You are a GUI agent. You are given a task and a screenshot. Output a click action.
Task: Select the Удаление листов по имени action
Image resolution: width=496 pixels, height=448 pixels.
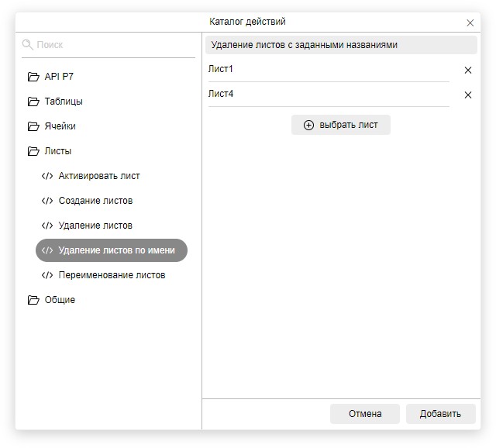click(116, 250)
